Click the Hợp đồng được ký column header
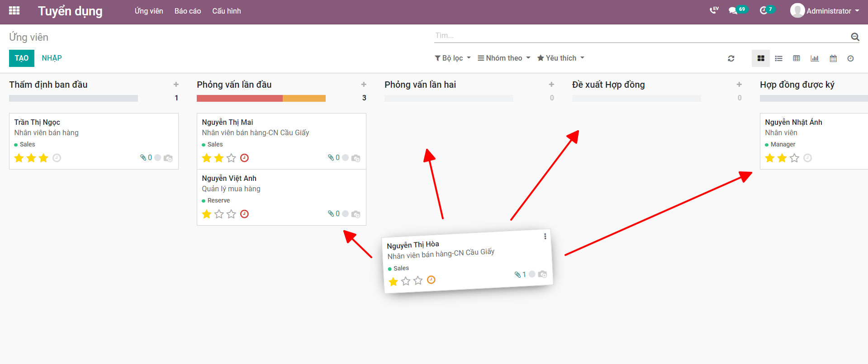Viewport: 868px width, 364px height. 797,85
